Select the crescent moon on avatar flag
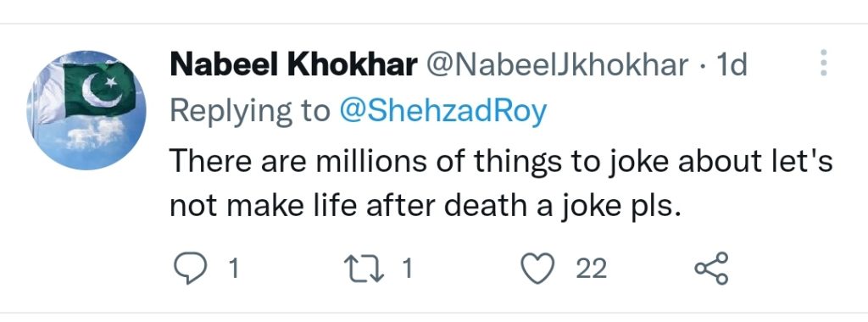Screen dimensions: 868x322 point(103,90)
